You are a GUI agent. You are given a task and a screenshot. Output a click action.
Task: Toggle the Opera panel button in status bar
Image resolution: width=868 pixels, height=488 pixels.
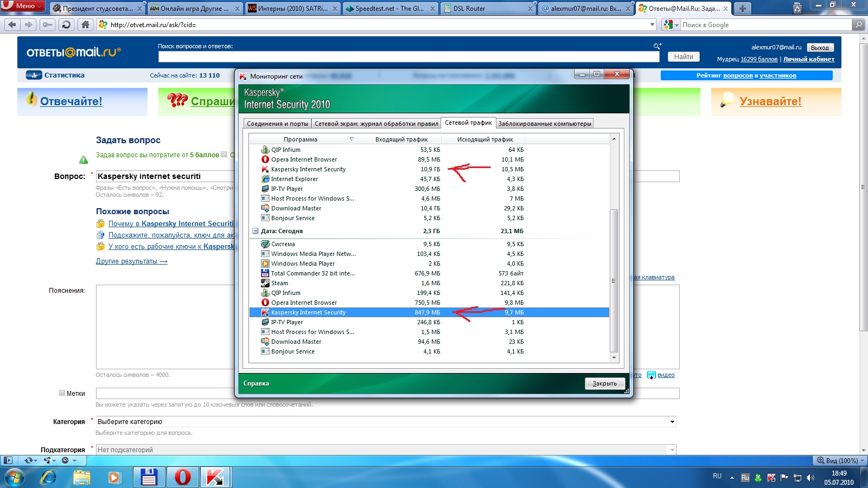pyautogui.click(x=8, y=460)
